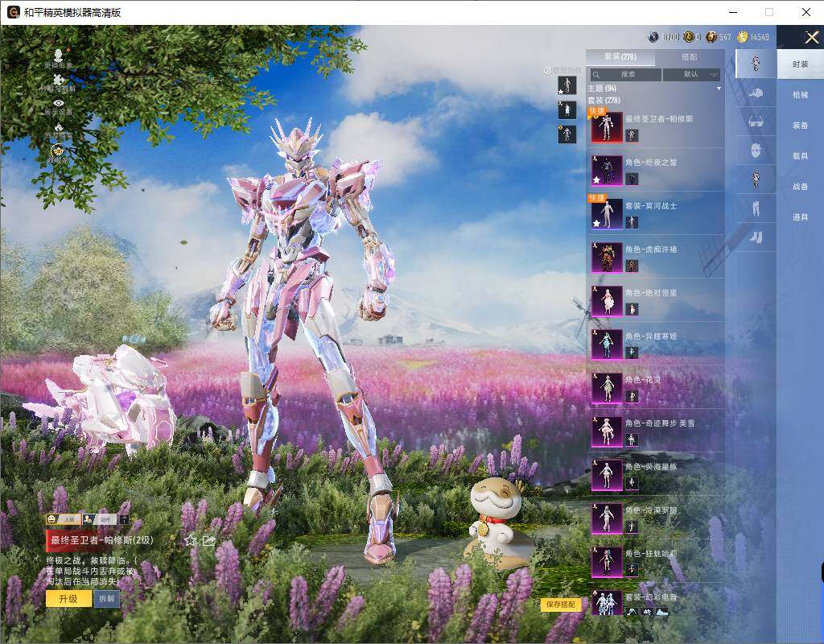The height and width of the screenshot is (644, 824).
Task: Select the third outfit preset slot icon
Action: [567, 134]
